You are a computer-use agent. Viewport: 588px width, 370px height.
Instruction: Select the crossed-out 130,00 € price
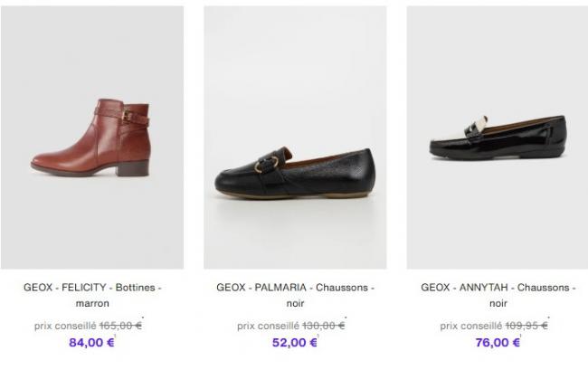click(323, 326)
